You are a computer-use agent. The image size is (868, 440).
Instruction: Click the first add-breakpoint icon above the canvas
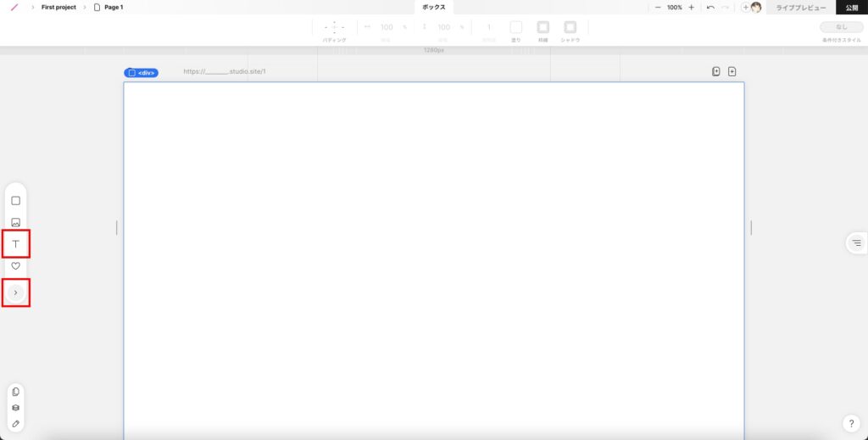[x=716, y=72]
